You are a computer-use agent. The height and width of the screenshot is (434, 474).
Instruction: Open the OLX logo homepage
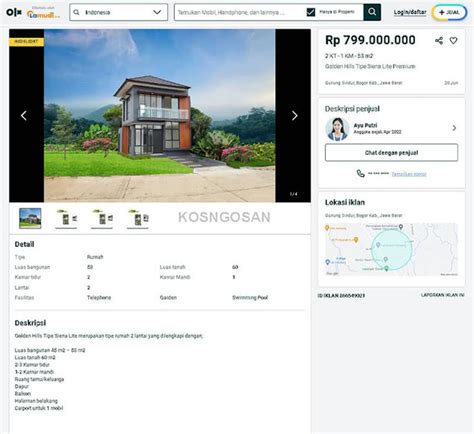(14, 12)
